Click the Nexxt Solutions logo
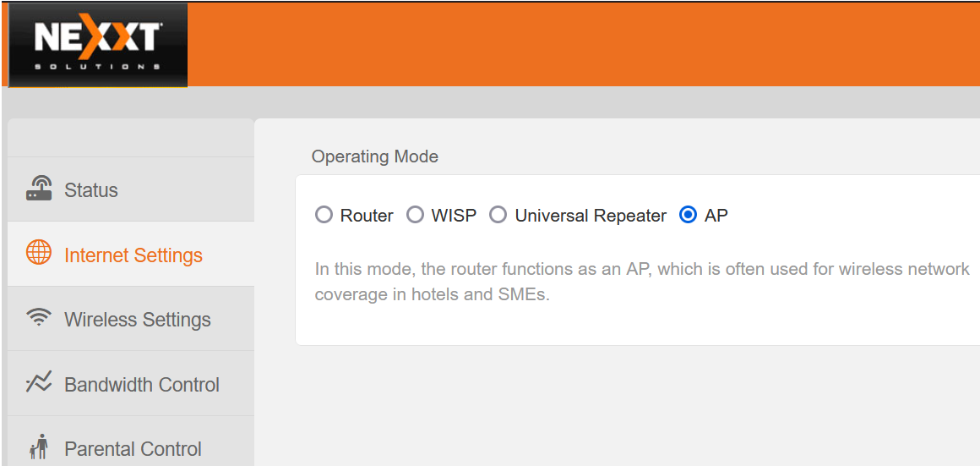 (x=98, y=45)
